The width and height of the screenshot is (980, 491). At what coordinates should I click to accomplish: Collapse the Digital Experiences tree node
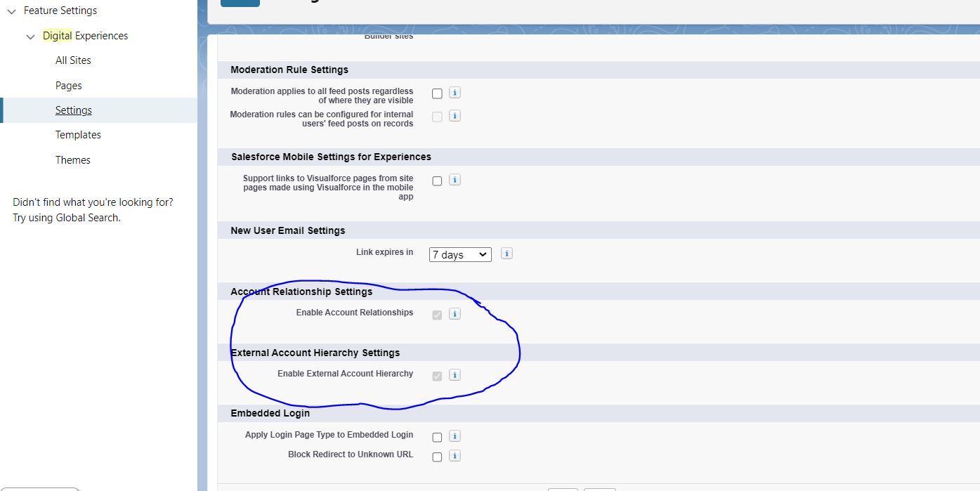[30, 37]
